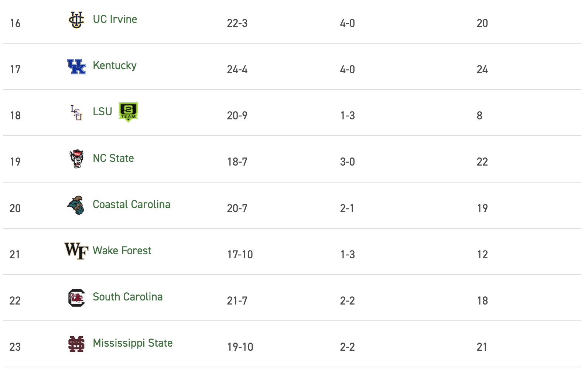Open the South Carolina team link
The image size is (588, 374).
tap(127, 297)
